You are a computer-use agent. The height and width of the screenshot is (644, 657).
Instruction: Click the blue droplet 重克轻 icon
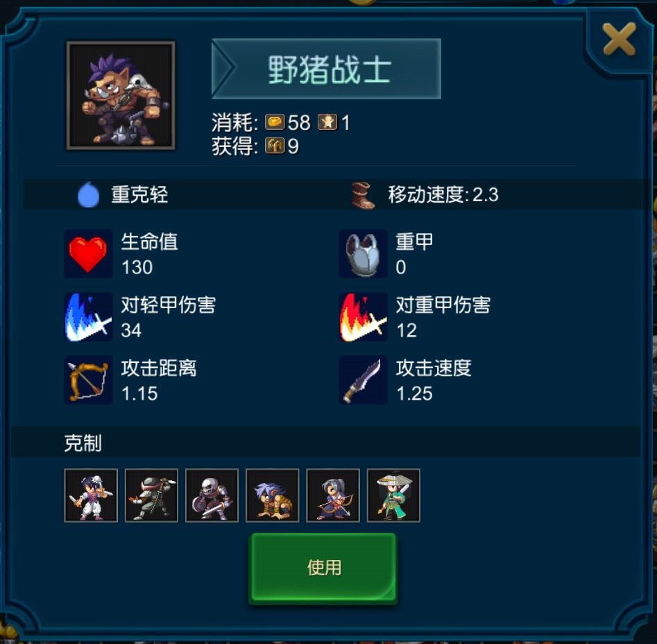pos(88,195)
